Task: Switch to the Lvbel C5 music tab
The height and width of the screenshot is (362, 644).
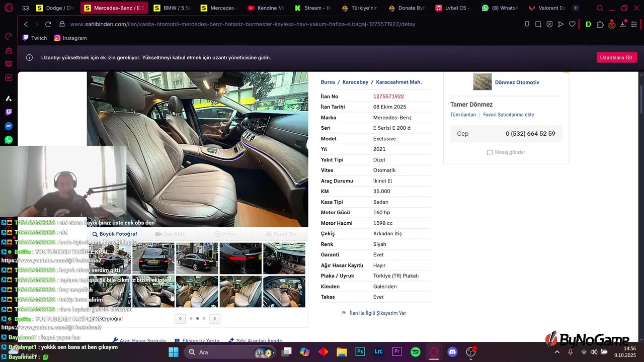Action: [453, 8]
